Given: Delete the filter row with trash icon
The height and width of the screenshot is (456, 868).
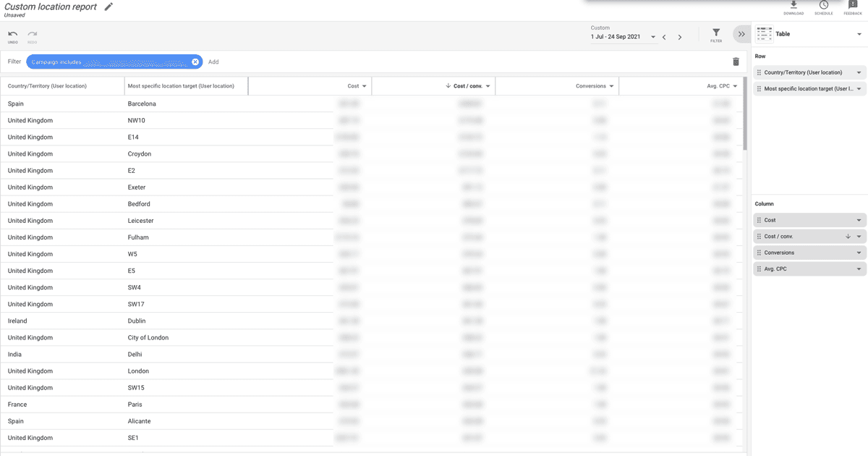Looking at the screenshot, I should point(736,62).
